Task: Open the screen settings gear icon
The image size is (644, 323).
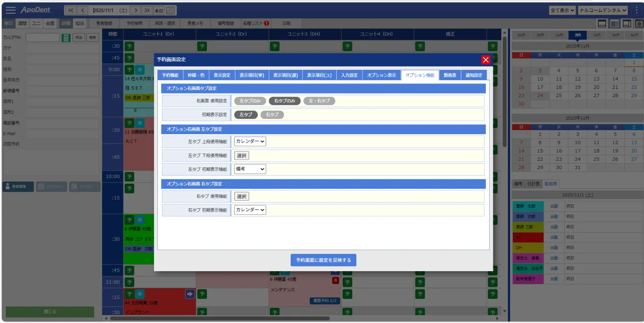Action: coord(639,24)
